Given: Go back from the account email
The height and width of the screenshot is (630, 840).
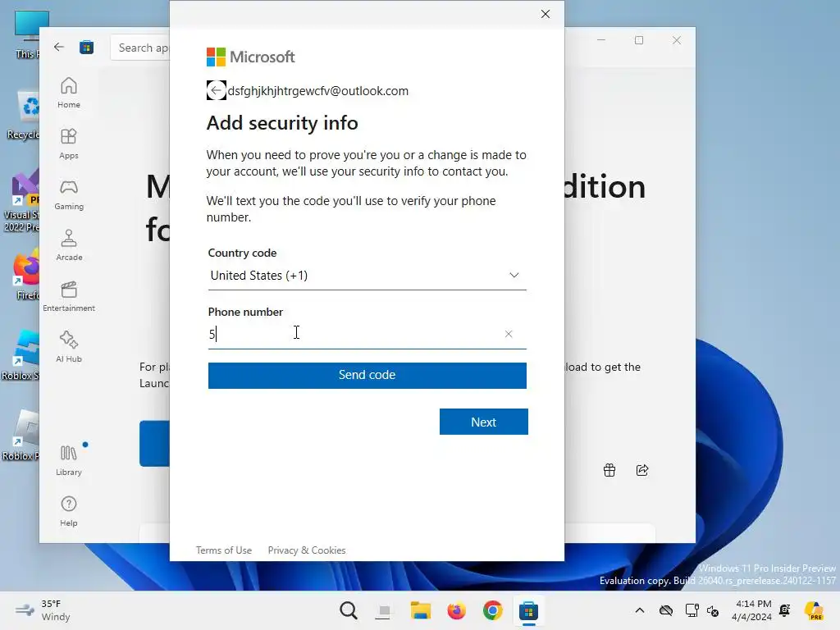Looking at the screenshot, I should pos(216,90).
